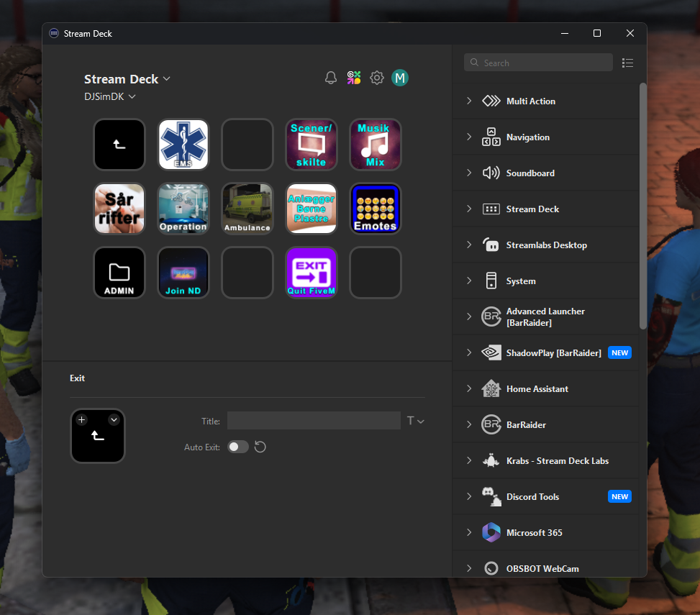Click the Soundboard speaker icon

click(491, 173)
